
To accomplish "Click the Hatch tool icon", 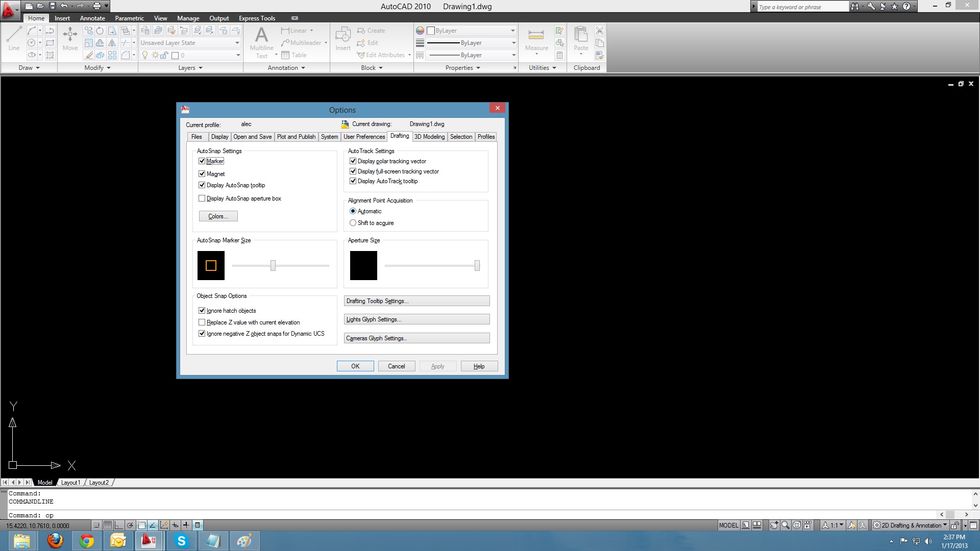I will [50, 55].
